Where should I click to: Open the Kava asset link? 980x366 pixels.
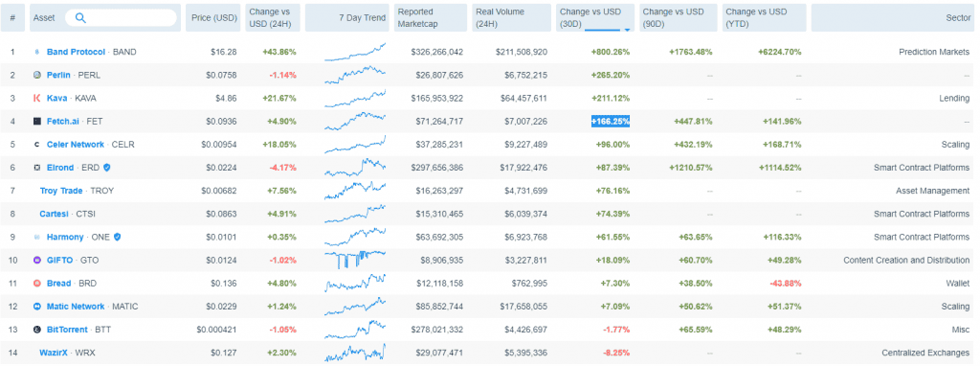pos(56,99)
